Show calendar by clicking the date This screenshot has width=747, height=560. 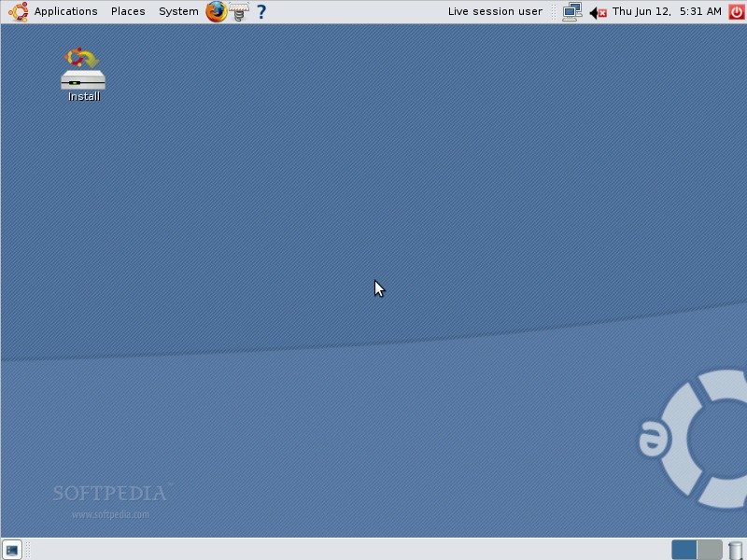coord(667,11)
